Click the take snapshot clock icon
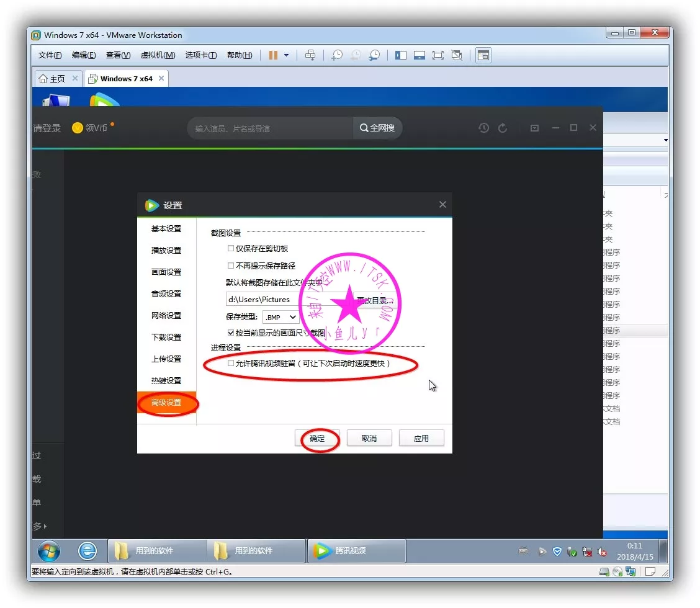 coord(336,55)
